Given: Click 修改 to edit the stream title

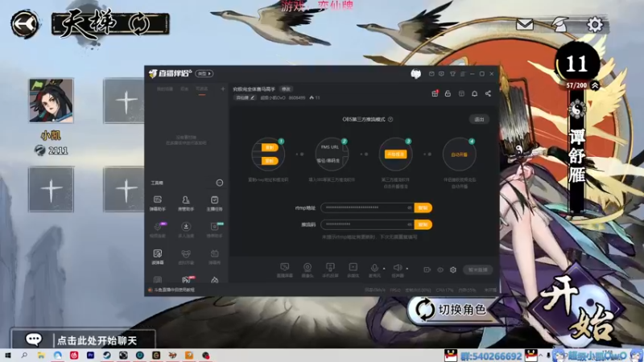Looking at the screenshot, I should (286, 89).
